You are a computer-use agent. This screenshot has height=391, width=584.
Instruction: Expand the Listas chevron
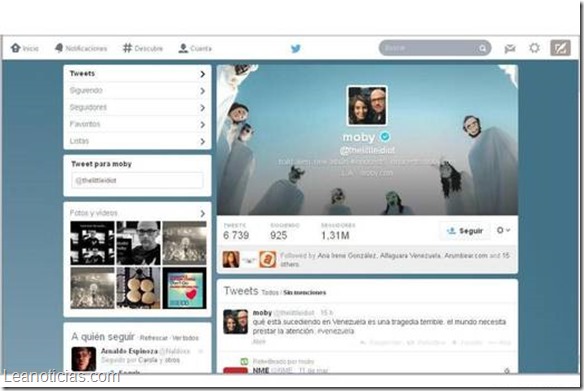(x=202, y=142)
